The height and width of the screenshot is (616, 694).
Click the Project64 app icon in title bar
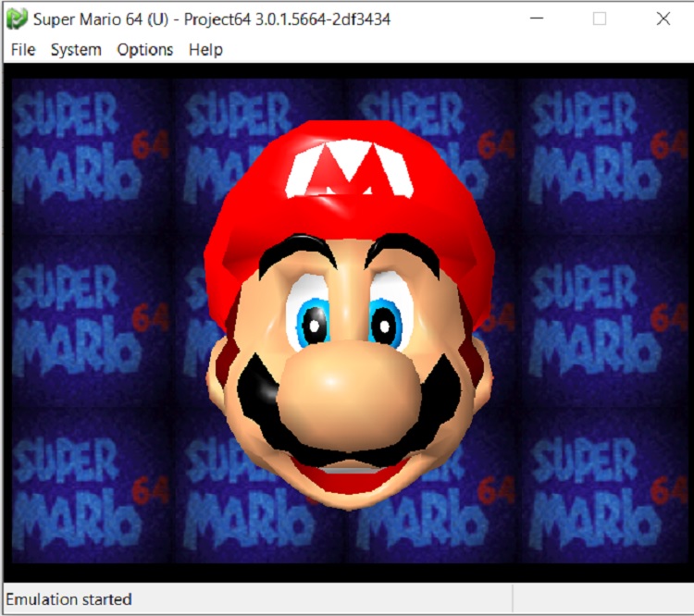17,18
